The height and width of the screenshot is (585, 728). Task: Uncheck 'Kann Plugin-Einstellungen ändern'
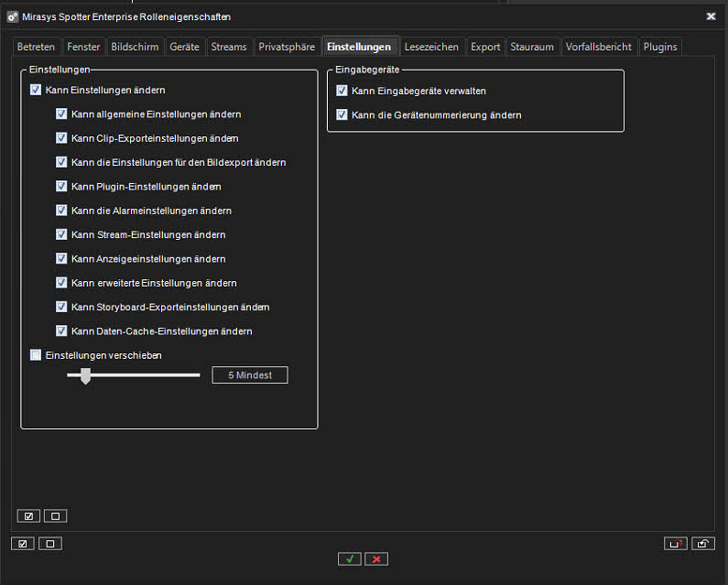click(x=61, y=187)
